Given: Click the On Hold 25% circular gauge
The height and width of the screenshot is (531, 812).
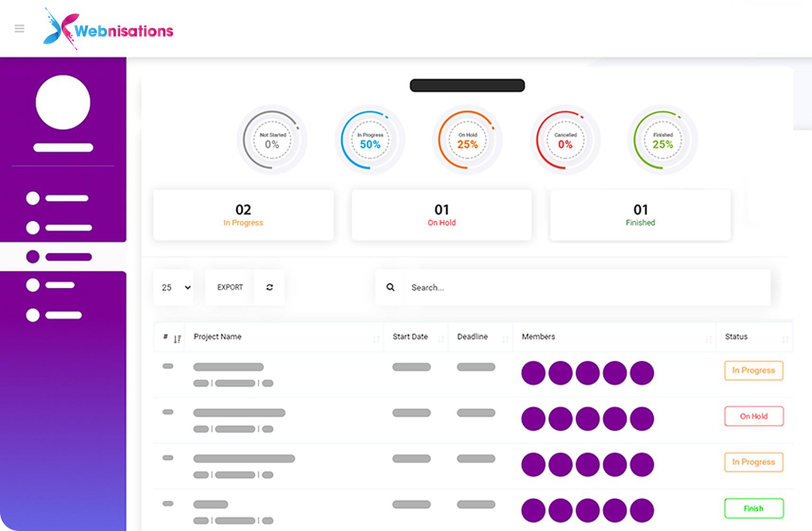Looking at the screenshot, I should coord(467,140).
